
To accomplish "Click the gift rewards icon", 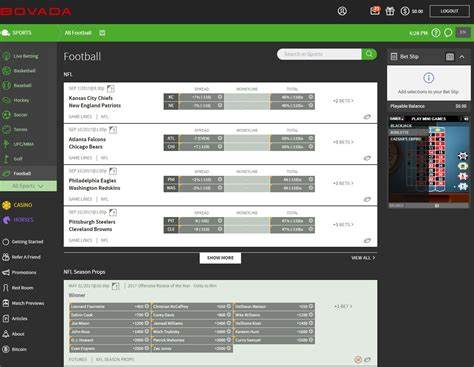I will coord(390,11).
